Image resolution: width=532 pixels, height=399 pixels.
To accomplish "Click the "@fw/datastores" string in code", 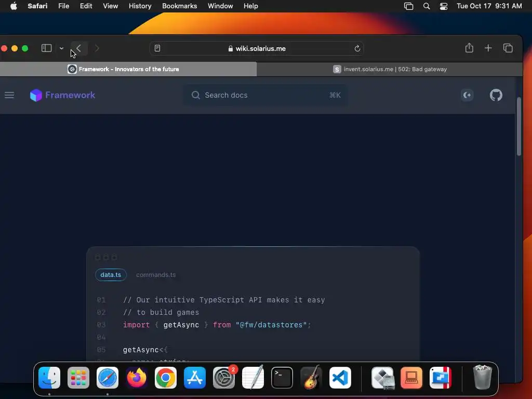I will click(x=271, y=325).
